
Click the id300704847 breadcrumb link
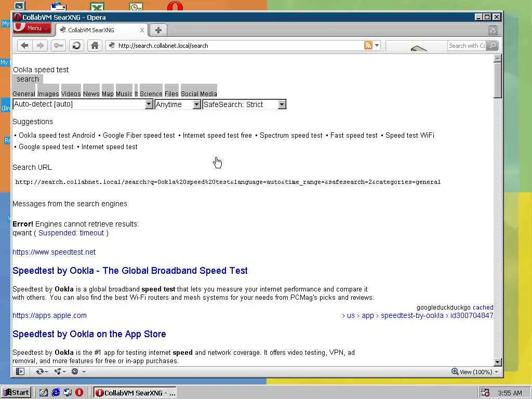pyautogui.click(x=472, y=315)
